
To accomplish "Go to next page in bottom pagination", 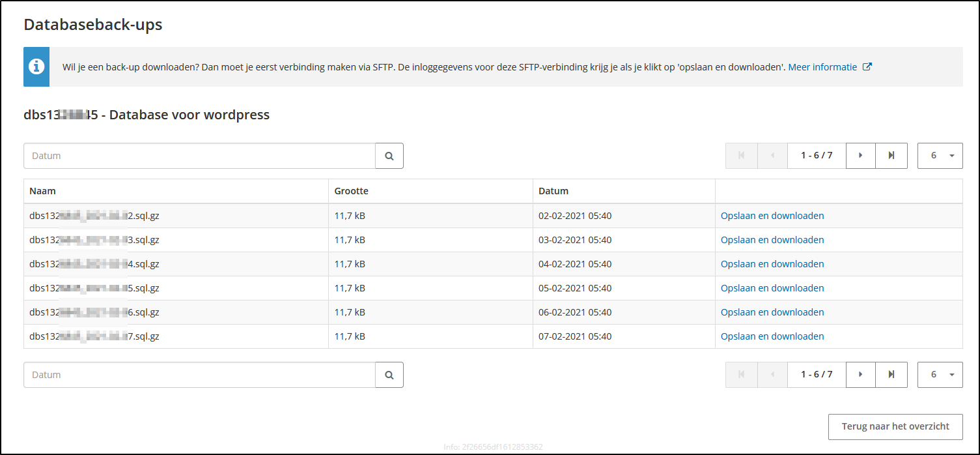I will click(861, 375).
